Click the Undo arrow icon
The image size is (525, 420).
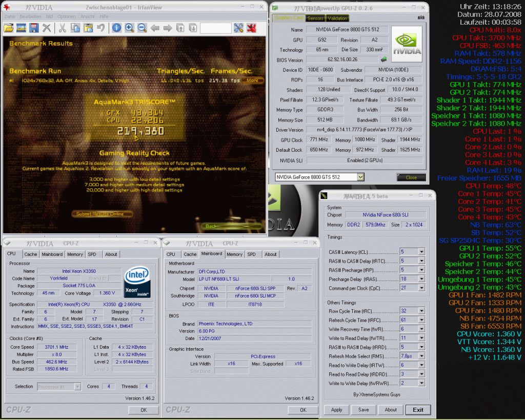100,28
